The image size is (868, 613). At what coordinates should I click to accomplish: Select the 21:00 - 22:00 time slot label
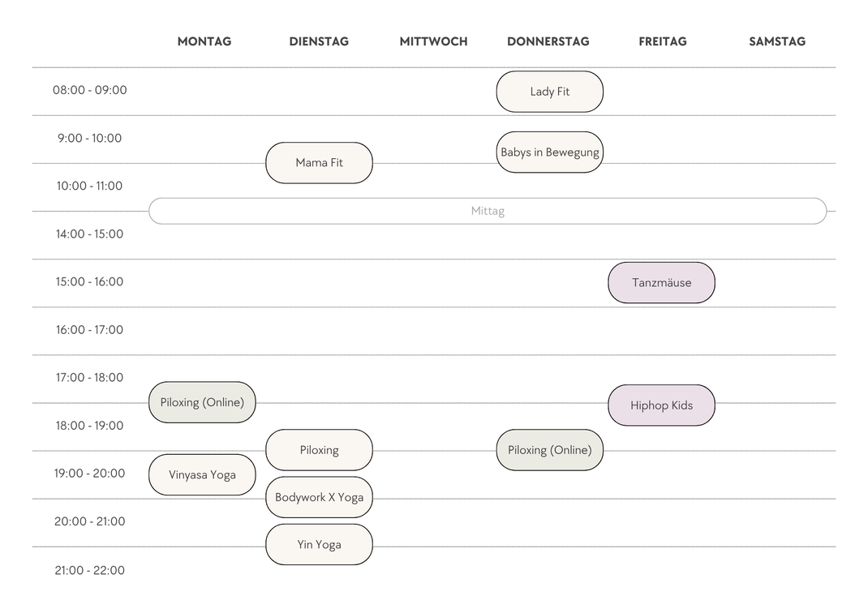click(90, 570)
